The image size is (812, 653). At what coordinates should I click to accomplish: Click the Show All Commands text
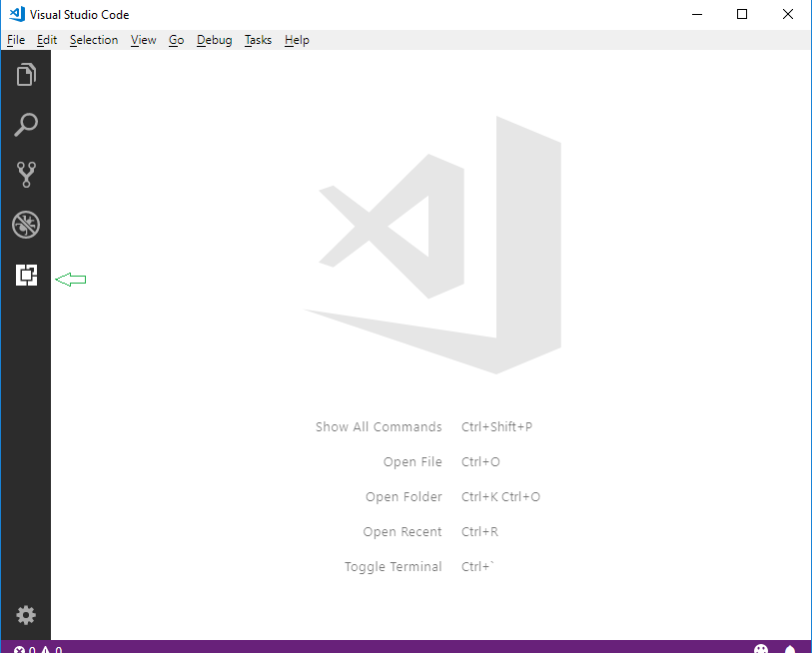(379, 426)
